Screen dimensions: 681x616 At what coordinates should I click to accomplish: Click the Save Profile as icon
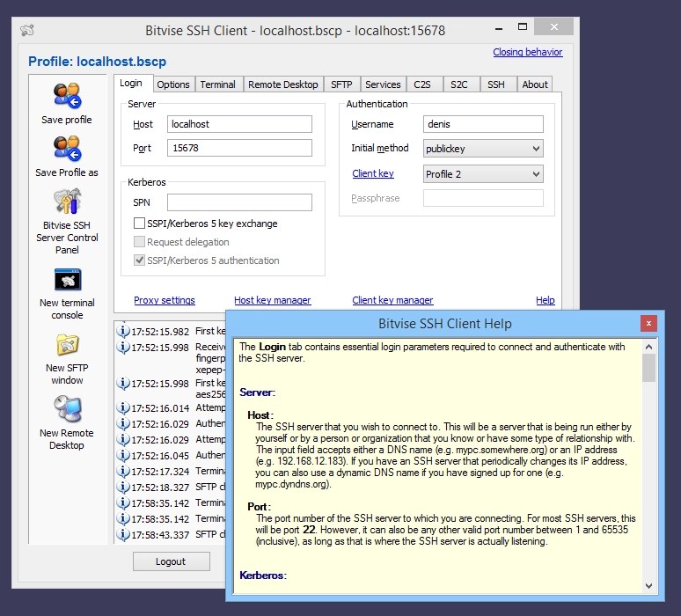point(68,149)
